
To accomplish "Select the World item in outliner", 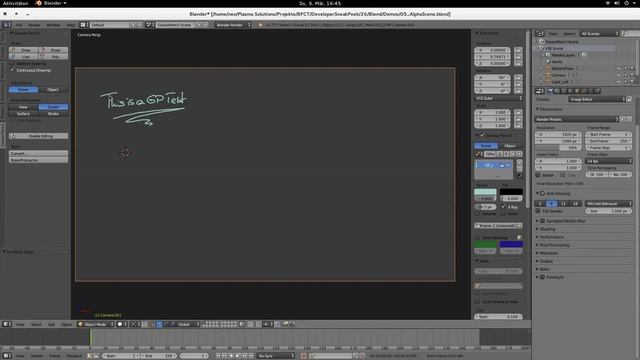I will pyautogui.click(x=557, y=62).
